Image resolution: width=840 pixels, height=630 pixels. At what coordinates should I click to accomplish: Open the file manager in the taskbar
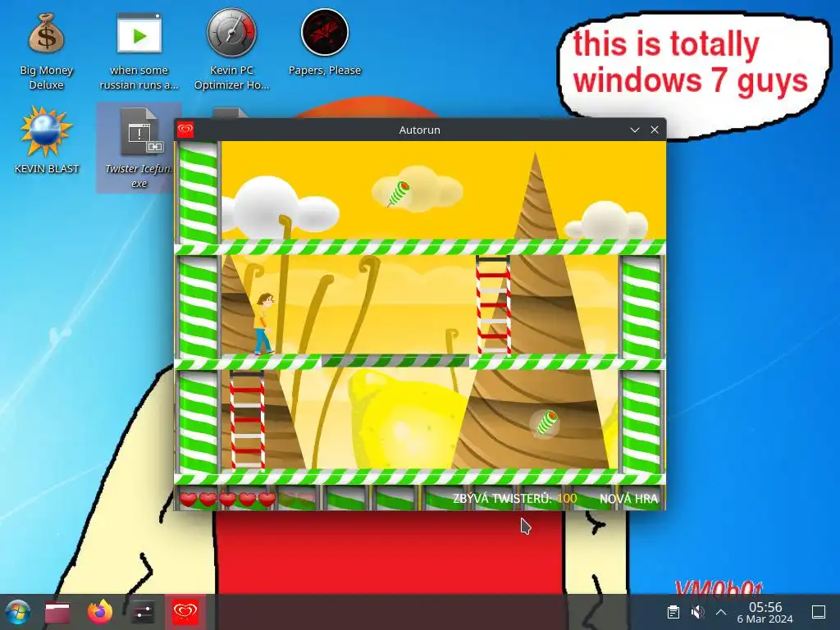(x=57, y=612)
